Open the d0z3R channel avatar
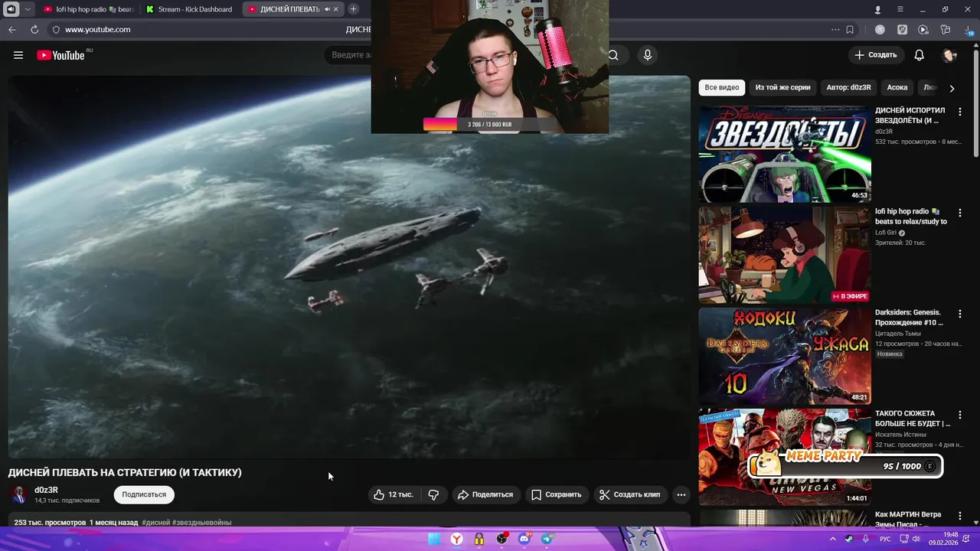The height and width of the screenshot is (551, 980). click(19, 494)
